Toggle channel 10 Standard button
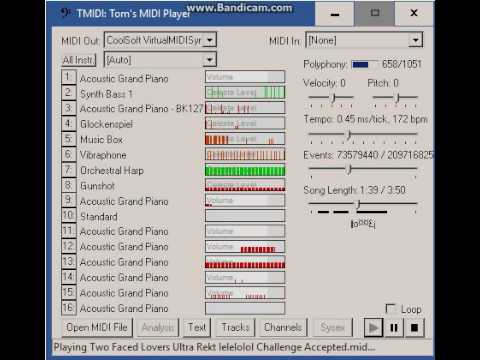 click(x=69, y=216)
